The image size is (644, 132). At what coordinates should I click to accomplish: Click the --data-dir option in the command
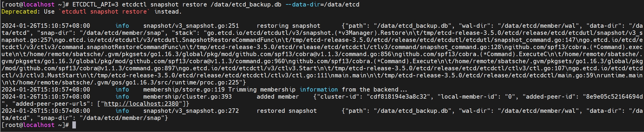pos(303,4)
